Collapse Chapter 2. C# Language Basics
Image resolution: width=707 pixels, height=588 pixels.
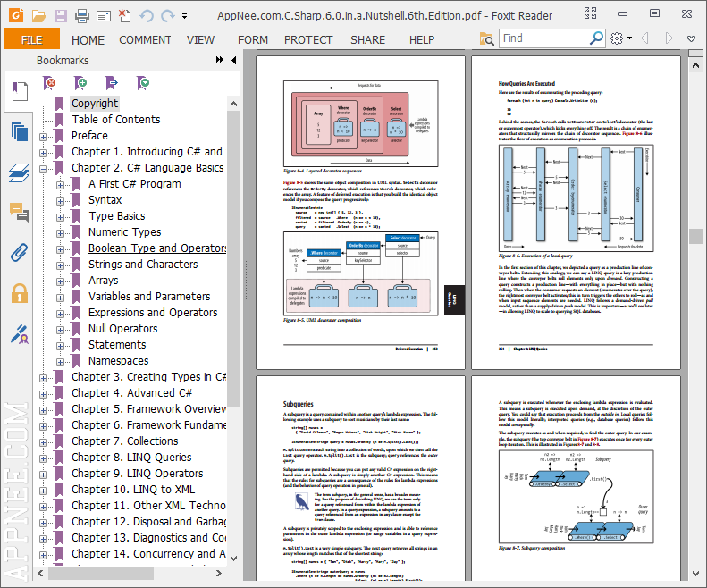coord(43,169)
